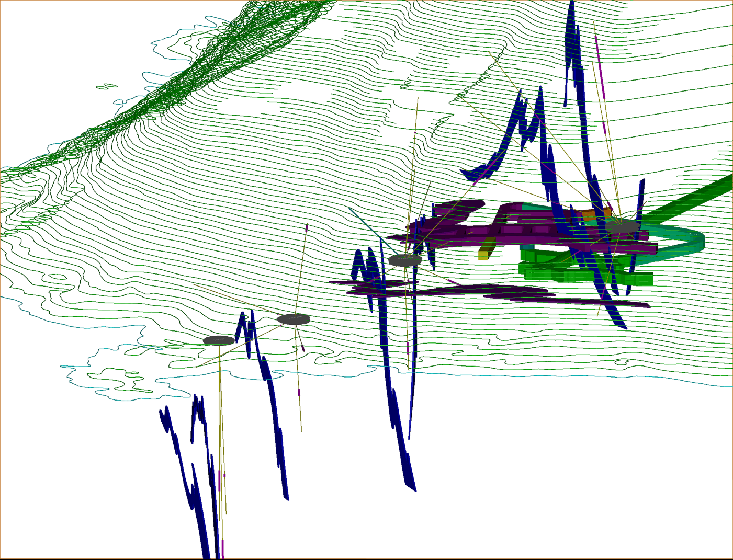Select the gray collar disk on the thin vertical drillhole with the magenta tip
The image size is (733, 560).
click(x=294, y=319)
